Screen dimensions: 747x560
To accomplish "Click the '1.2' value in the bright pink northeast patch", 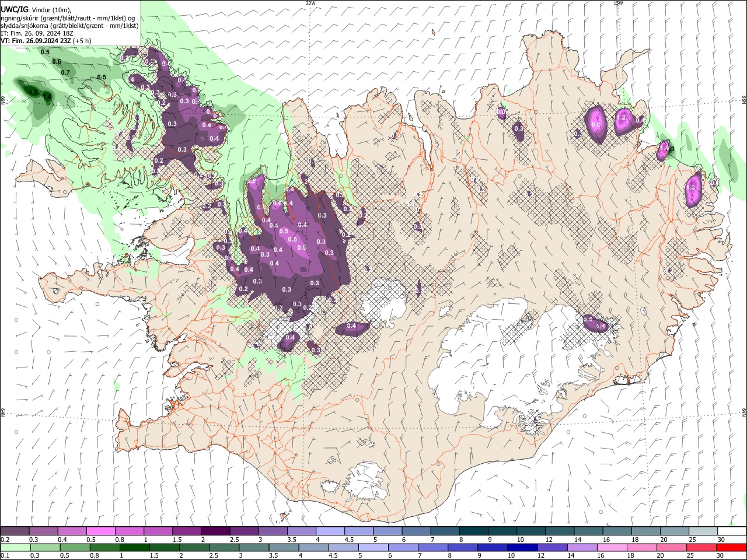I will point(622,118).
